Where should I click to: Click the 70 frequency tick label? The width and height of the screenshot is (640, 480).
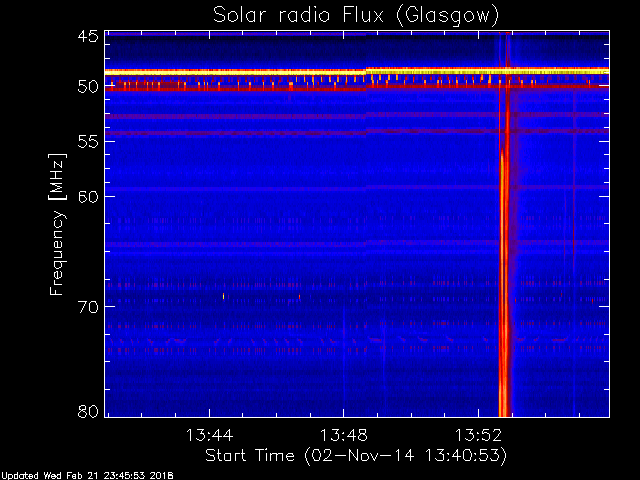[88, 307]
